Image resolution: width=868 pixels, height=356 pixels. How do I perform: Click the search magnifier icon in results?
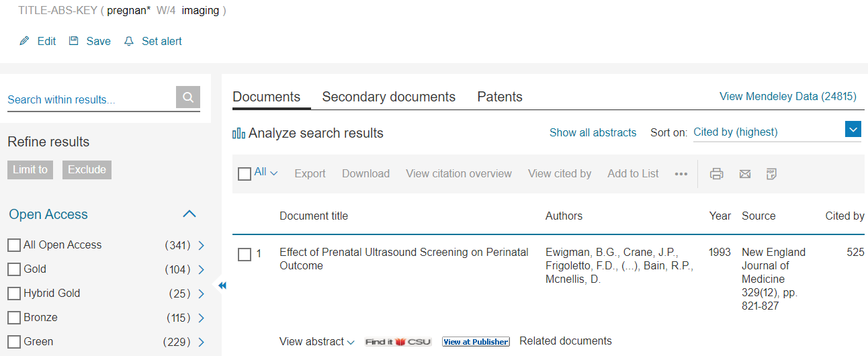(x=188, y=97)
